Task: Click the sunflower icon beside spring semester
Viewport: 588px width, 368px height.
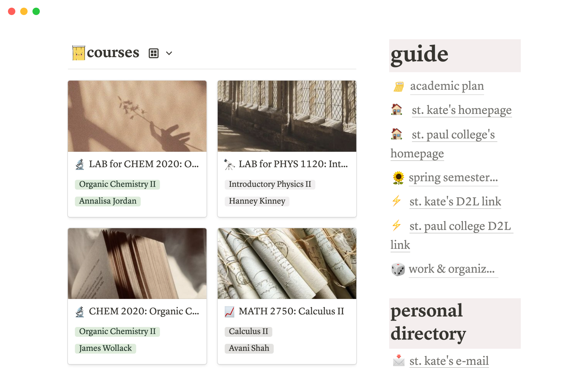Action: (398, 178)
